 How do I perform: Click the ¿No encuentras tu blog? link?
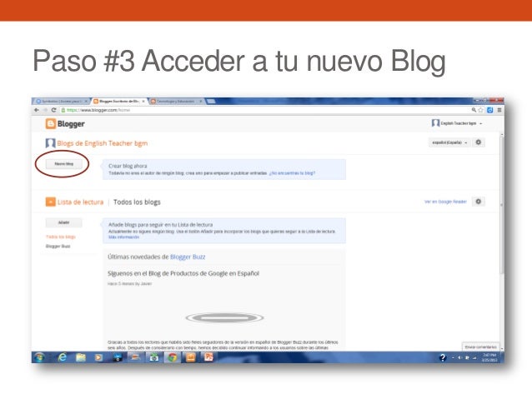292,173
